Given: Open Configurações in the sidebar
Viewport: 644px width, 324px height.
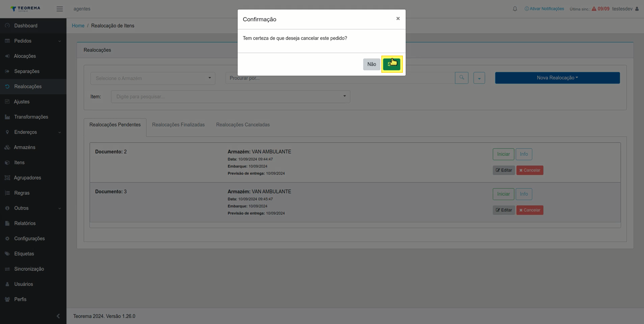Looking at the screenshot, I should [33, 239].
